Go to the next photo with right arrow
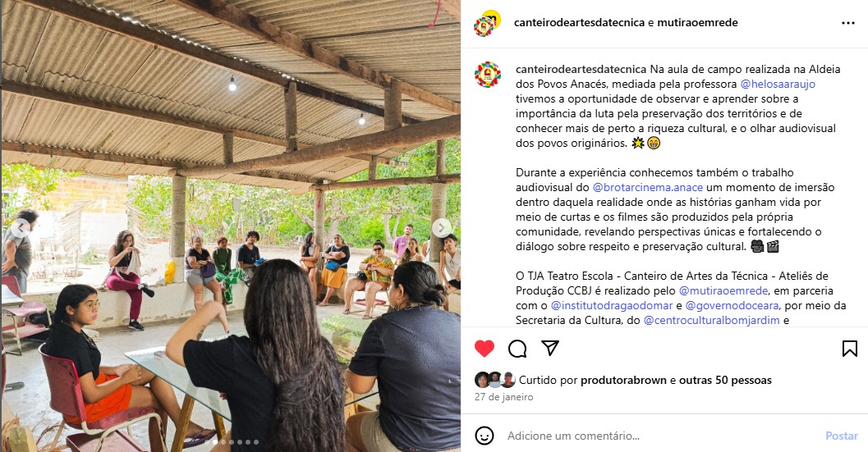Image resolution: width=868 pixels, height=452 pixels. 441,227
